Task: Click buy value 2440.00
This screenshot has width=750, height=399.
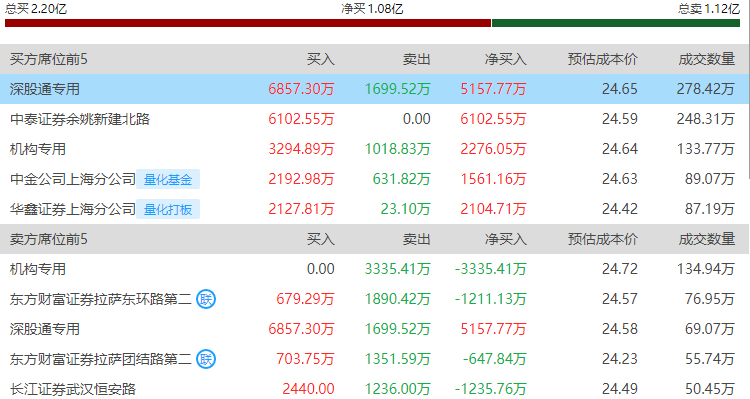Action: (308, 389)
